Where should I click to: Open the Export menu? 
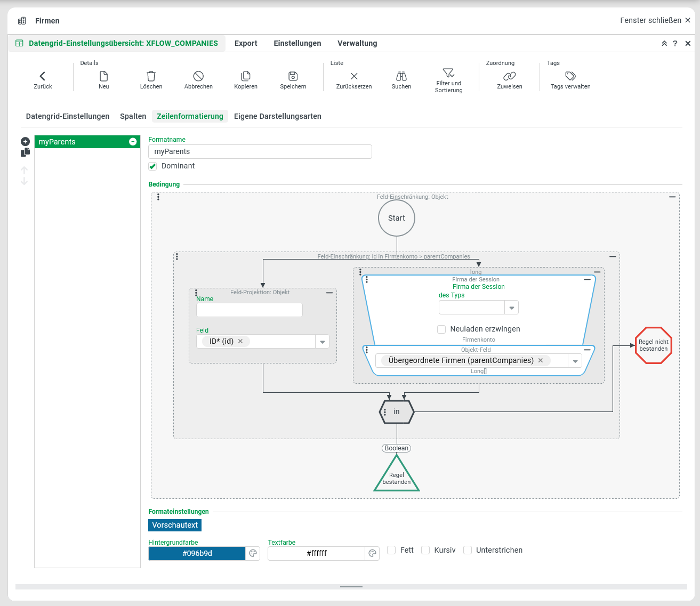[246, 44]
